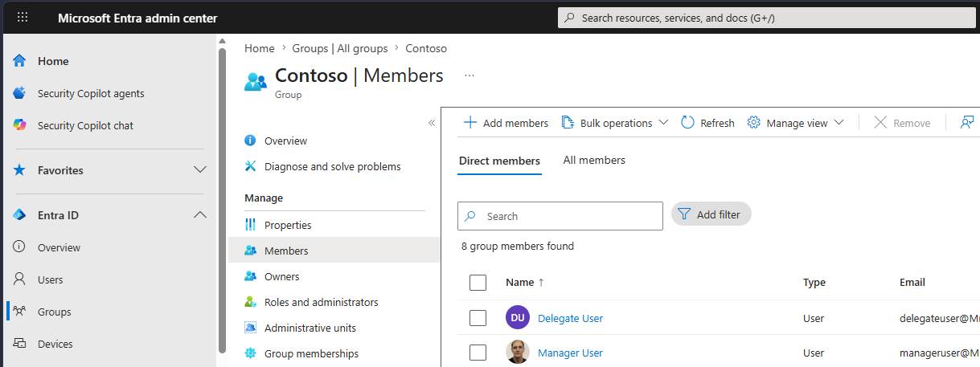The width and height of the screenshot is (980, 367).
Task: Click the feedback icon in command bar
Action: click(967, 122)
